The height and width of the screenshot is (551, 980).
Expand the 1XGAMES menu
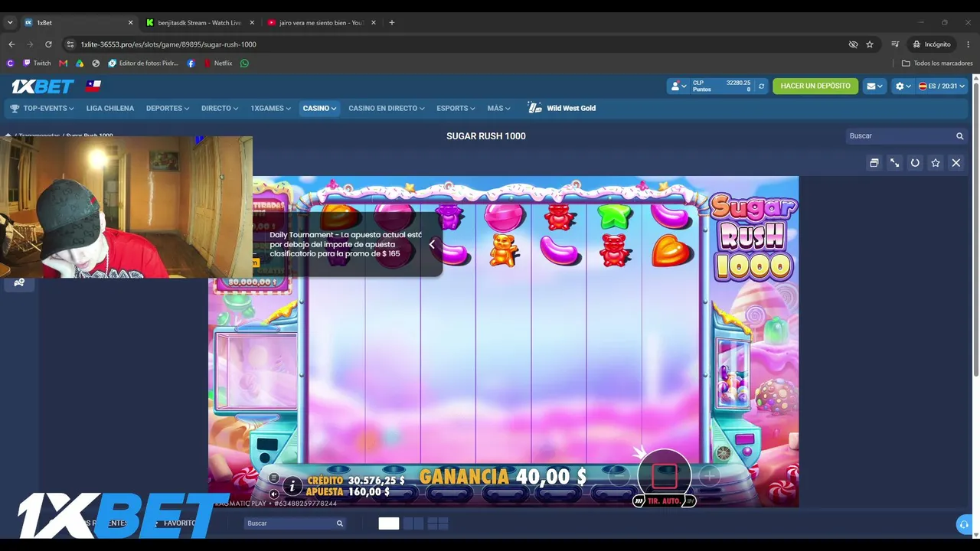point(270,109)
